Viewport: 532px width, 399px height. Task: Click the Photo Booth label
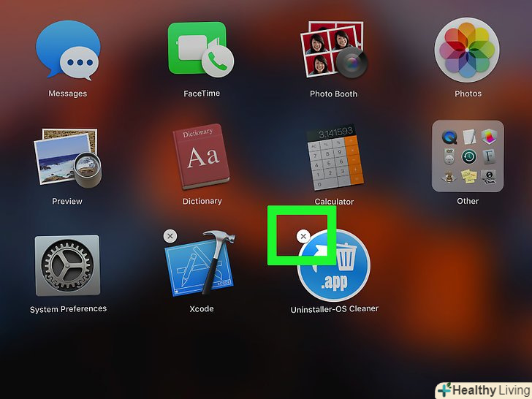tap(333, 94)
